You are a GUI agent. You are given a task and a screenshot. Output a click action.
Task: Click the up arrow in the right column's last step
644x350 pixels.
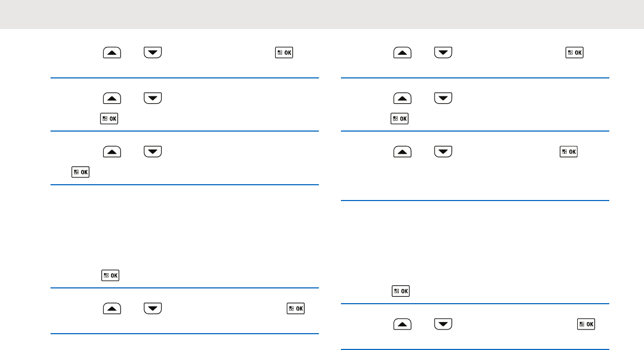[x=402, y=324]
